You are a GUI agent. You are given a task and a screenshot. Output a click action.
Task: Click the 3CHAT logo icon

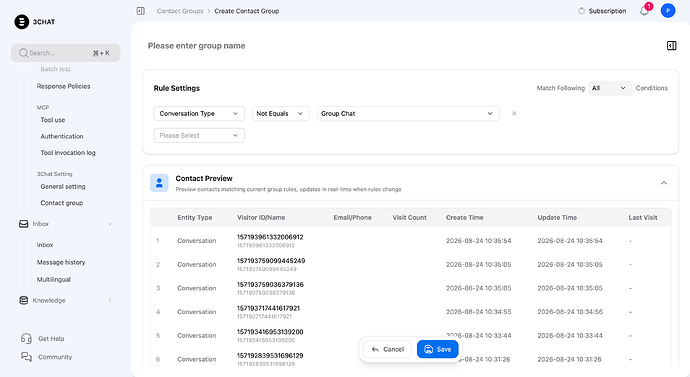(x=22, y=22)
